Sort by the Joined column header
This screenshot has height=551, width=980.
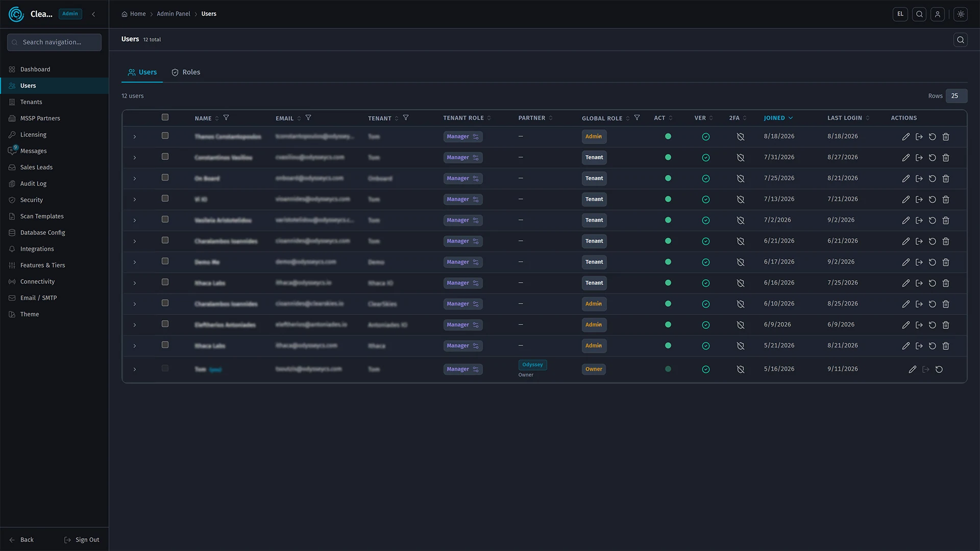click(778, 118)
